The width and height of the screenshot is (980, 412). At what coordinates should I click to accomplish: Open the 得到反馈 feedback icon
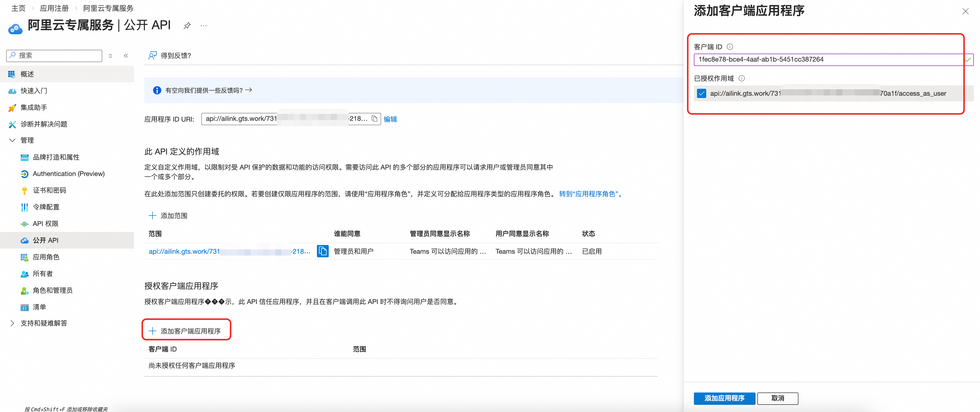pyautogui.click(x=153, y=55)
